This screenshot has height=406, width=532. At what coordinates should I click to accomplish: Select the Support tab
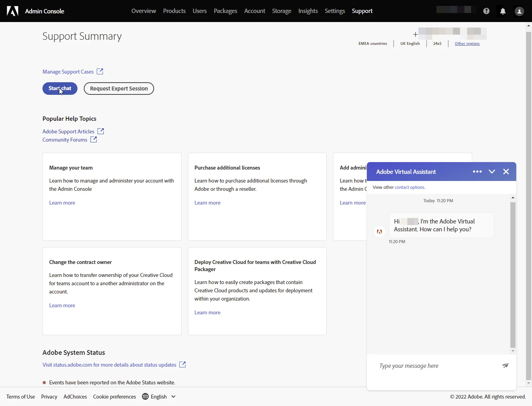[362, 11]
